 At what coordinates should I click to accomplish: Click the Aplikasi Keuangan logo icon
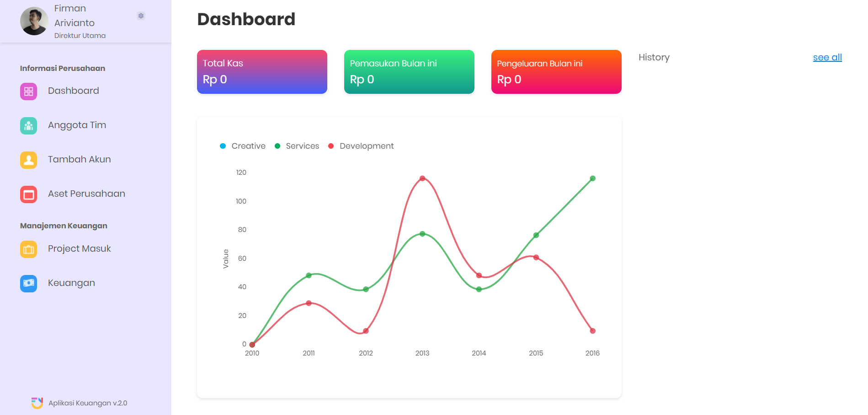[37, 403]
